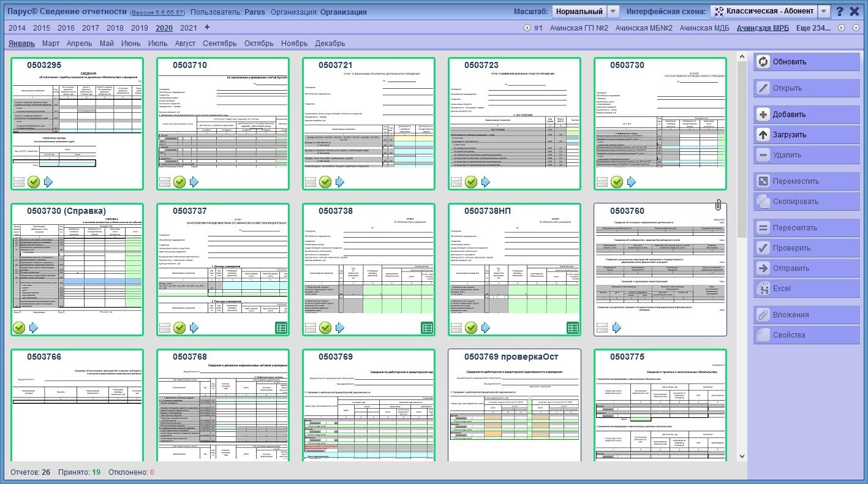Image resolution: width=868 pixels, height=484 pixels.
Task: Click the blue sent arrow on report 0503295
Action: click(x=48, y=182)
